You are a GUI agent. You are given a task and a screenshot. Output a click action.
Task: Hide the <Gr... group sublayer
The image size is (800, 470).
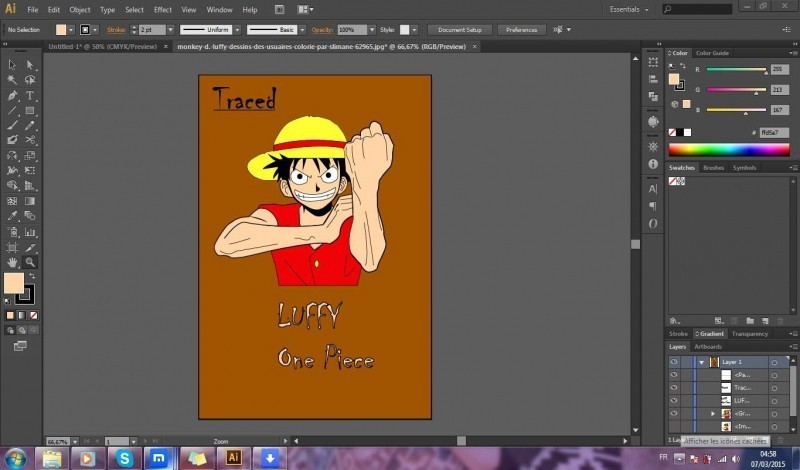[674, 413]
